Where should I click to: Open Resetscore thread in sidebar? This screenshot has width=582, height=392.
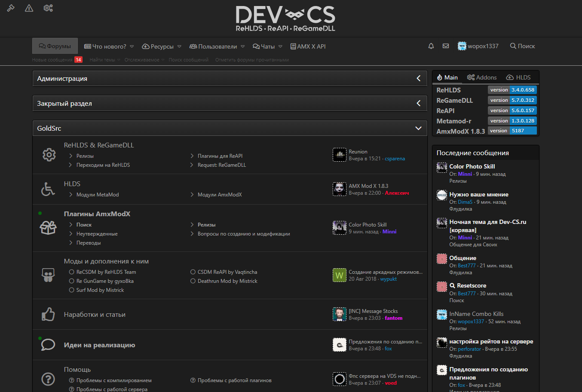[x=472, y=286]
